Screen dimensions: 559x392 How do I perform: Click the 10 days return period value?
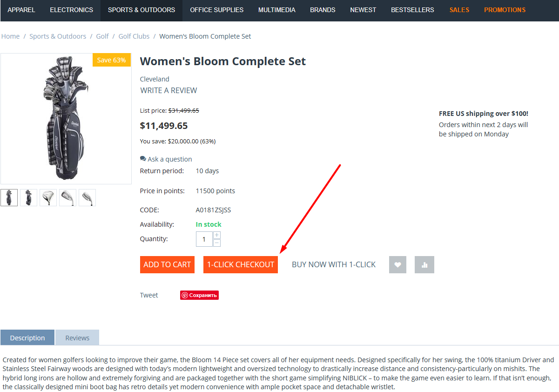point(207,171)
